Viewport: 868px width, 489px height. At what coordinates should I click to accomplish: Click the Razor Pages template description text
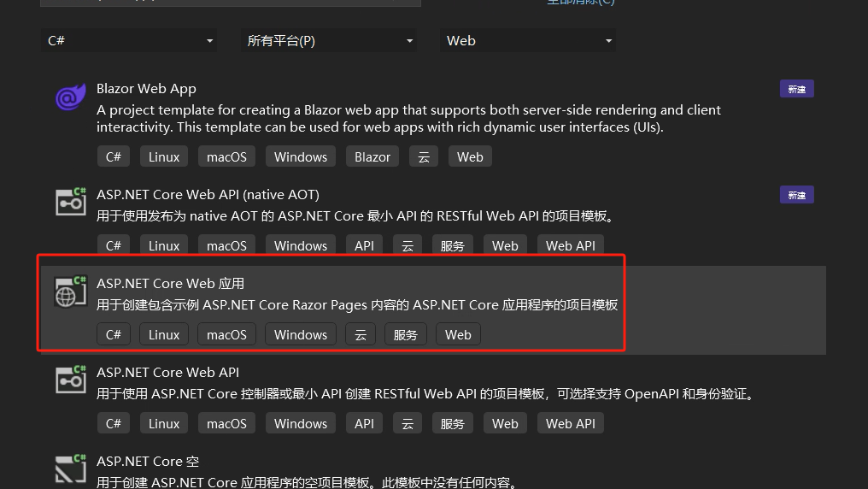tap(357, 305)
